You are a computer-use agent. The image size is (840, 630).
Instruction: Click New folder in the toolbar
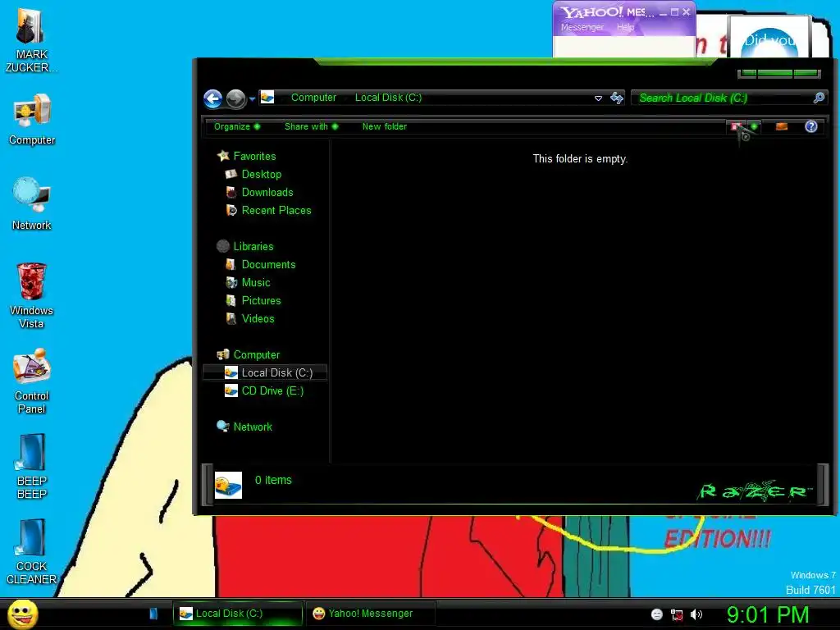coord(385,127)
